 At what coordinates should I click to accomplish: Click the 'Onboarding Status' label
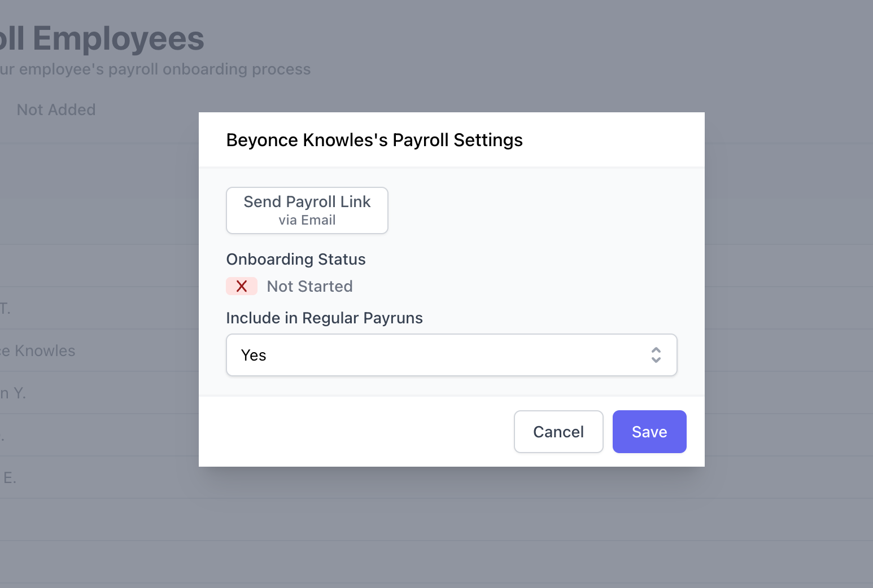click(296, 259)
